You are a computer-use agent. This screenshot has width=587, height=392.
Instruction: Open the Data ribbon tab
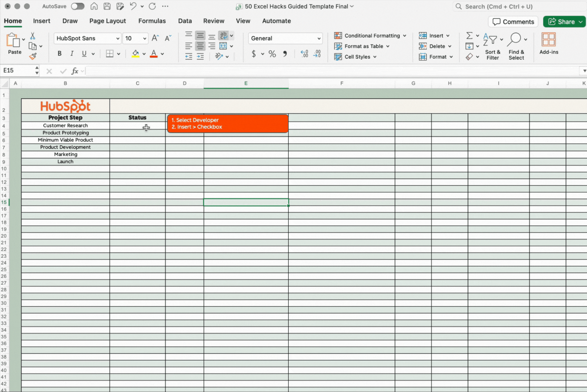(x=185, y=21)
